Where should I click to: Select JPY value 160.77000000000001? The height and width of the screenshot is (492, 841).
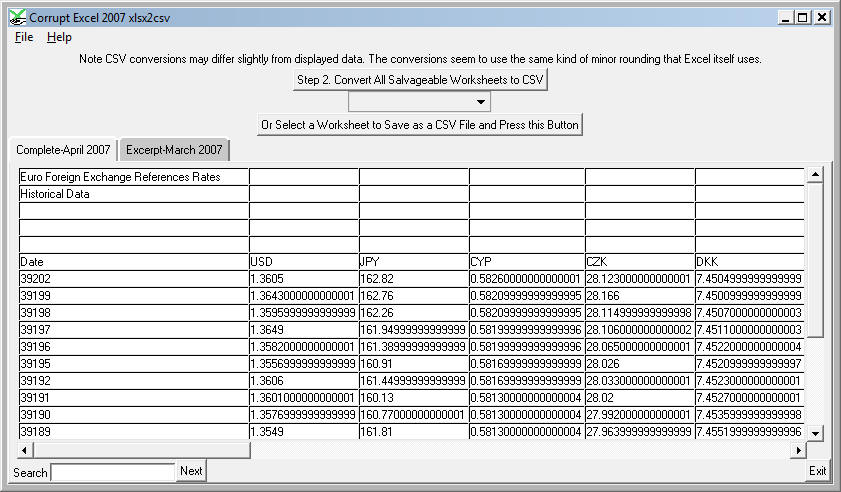[414, 415]
